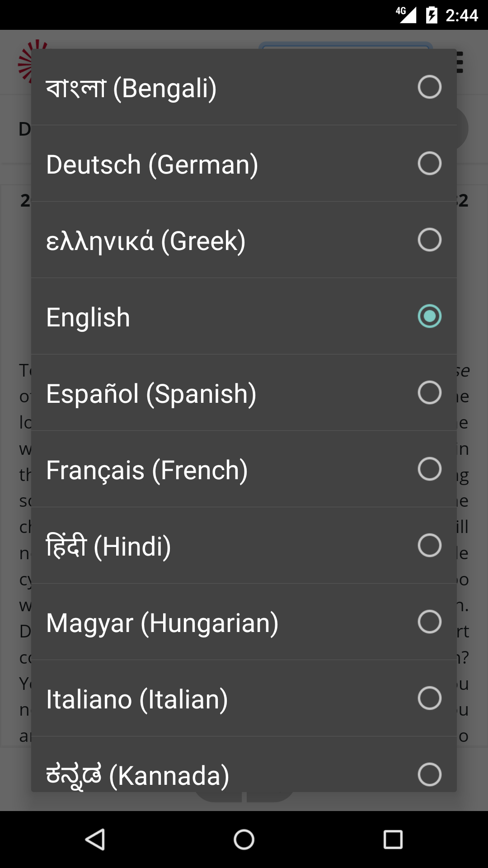Pick the Español (Spanish) radio button
This screenshot has width=488, height=868.
click(x=429, y=392)
